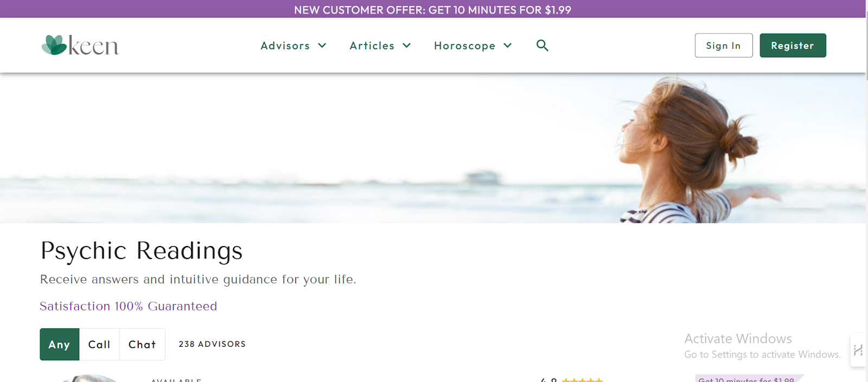Viewport: 868px width, 382px height.
Task: Click 'Receive answers and intuitive guidance' text
Action: 198,279
